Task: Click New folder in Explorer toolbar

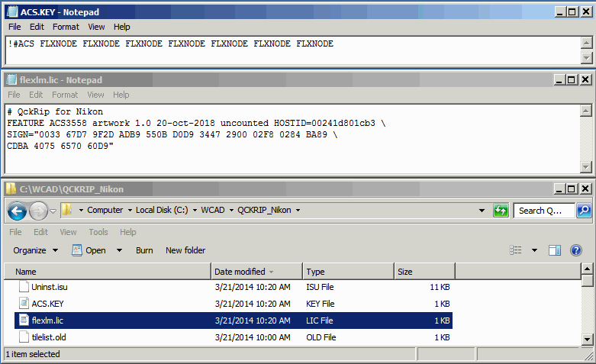Action: pyautogui.click(x=185, y=250)
